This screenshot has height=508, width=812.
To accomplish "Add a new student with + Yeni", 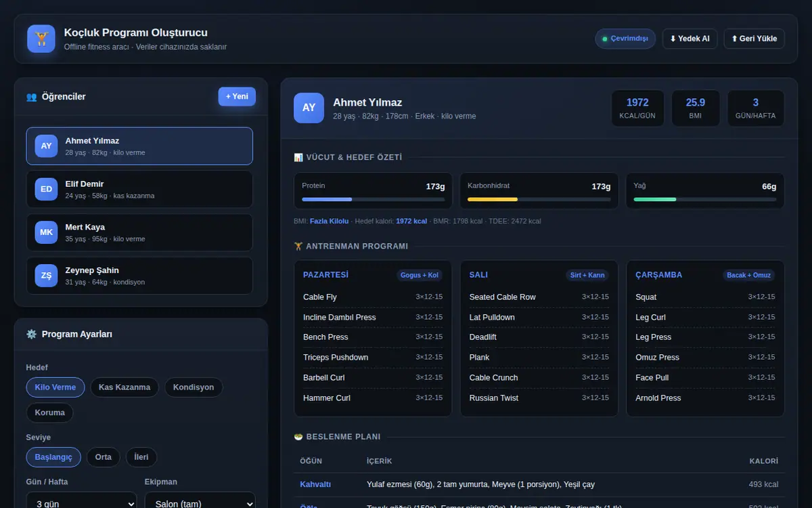I will pyautogui.click(x=237, y=97).
